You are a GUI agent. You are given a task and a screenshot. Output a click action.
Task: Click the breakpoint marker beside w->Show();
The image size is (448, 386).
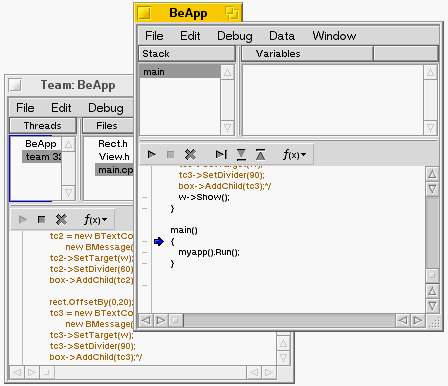144,197
